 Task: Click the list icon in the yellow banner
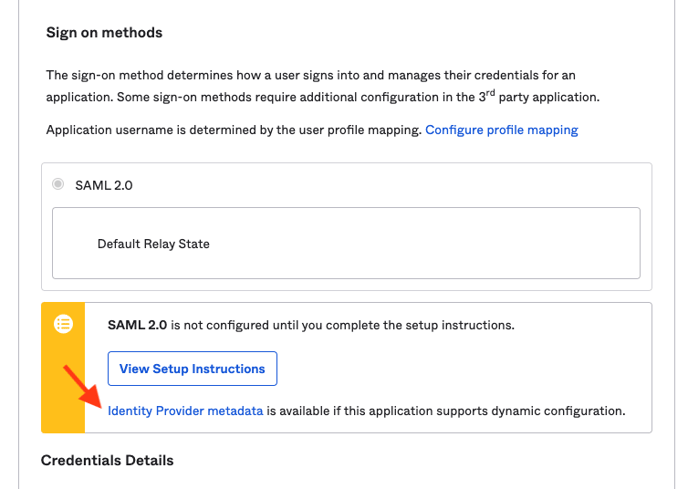point(63,324)
